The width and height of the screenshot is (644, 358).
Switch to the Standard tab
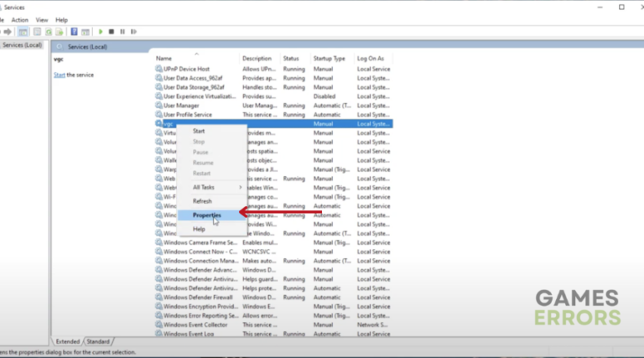(x=98, y=342)
